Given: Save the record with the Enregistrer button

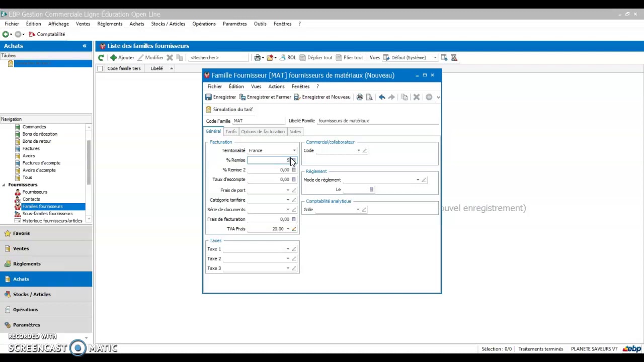Looking at the screenshot, I should 221,97.
